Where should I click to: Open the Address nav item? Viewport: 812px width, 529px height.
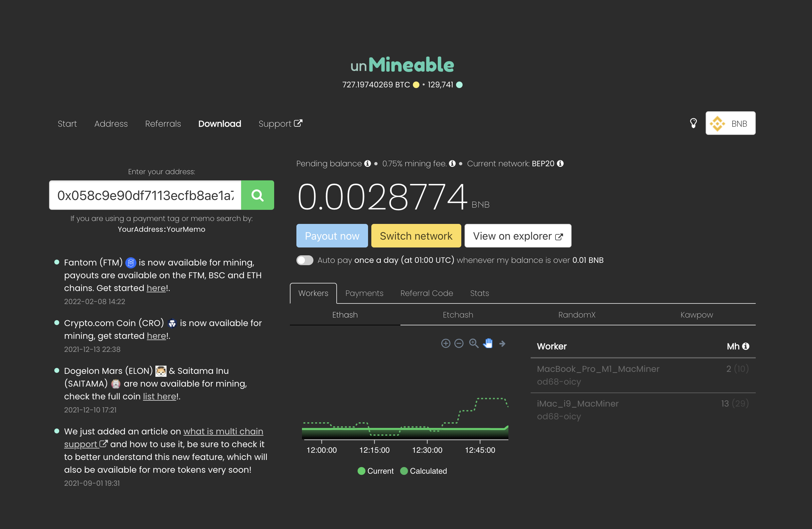111,123
